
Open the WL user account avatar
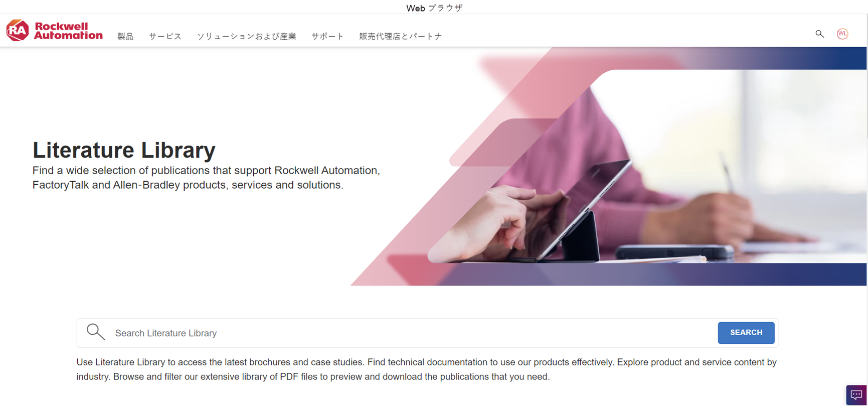pyautogui.click(x=842, y=34)
